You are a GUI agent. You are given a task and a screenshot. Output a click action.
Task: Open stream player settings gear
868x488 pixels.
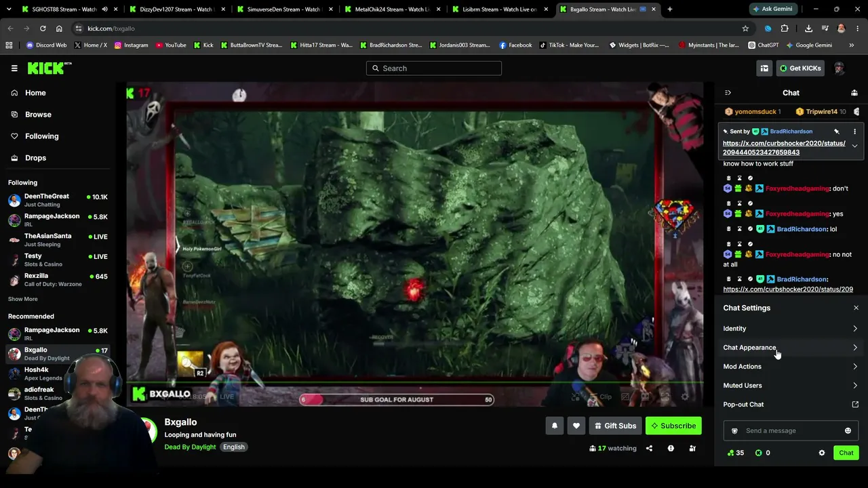[685, 397]
